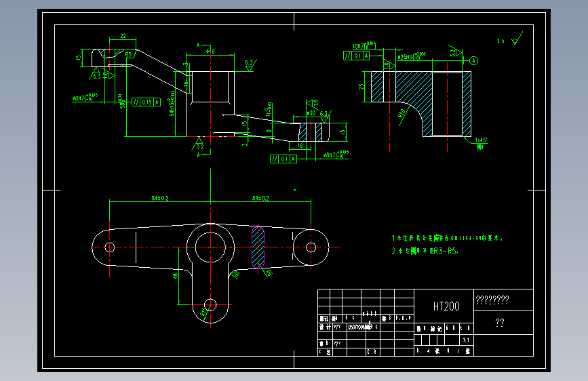
Task: Pick the magenta-outlined hatched slot in the plan view
Action: coord(258,247)
